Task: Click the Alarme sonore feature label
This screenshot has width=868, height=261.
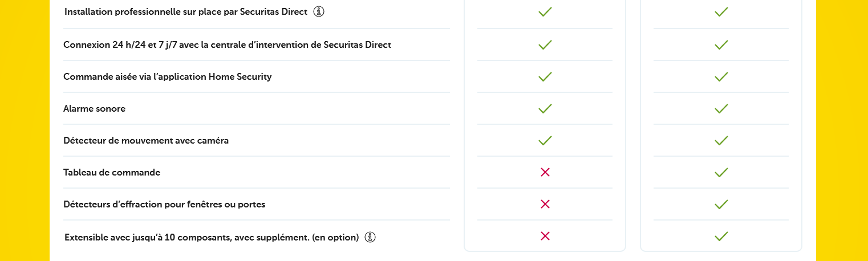Action: [94, 108]
